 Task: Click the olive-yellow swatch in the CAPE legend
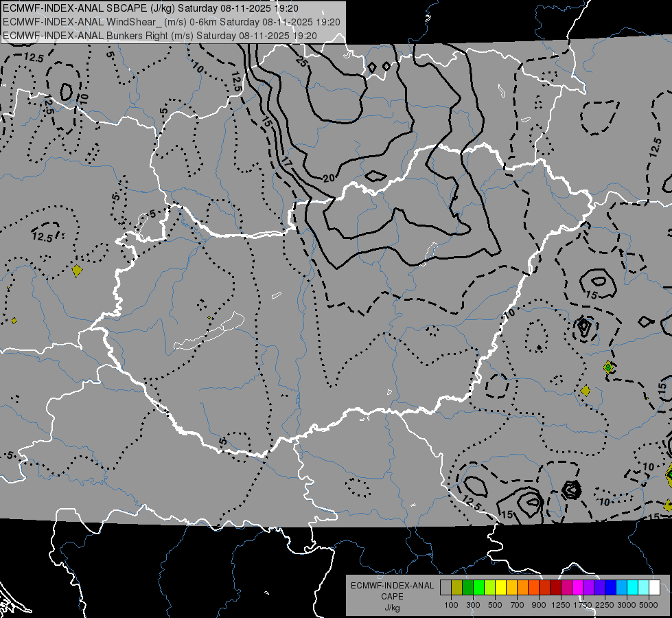[456, 587]
